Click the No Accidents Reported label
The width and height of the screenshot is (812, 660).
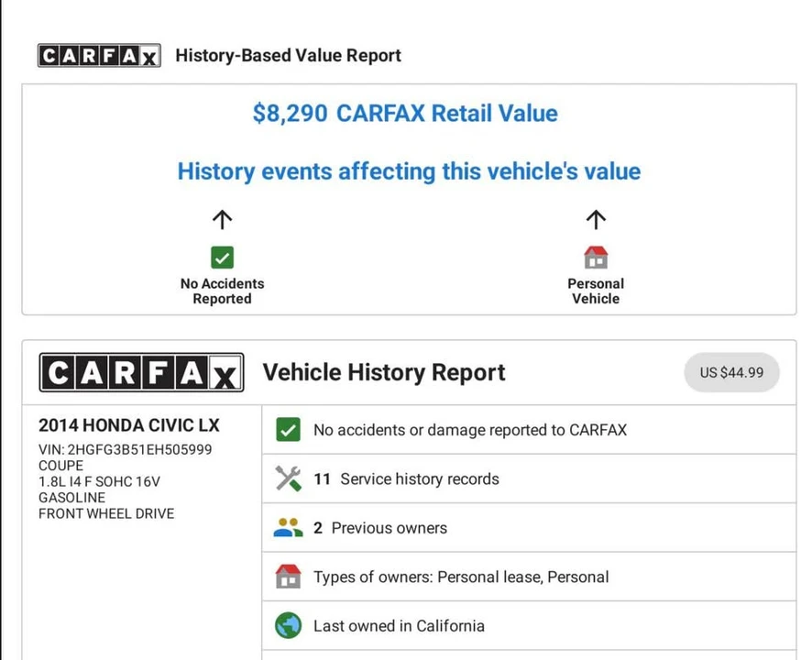pyautogui.click(x=222, y=291)
